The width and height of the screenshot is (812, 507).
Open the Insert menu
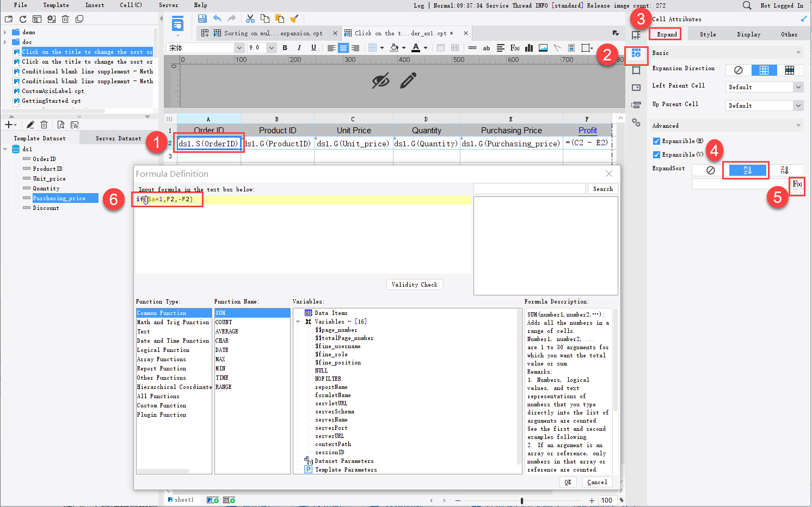[x=95, y=5]
